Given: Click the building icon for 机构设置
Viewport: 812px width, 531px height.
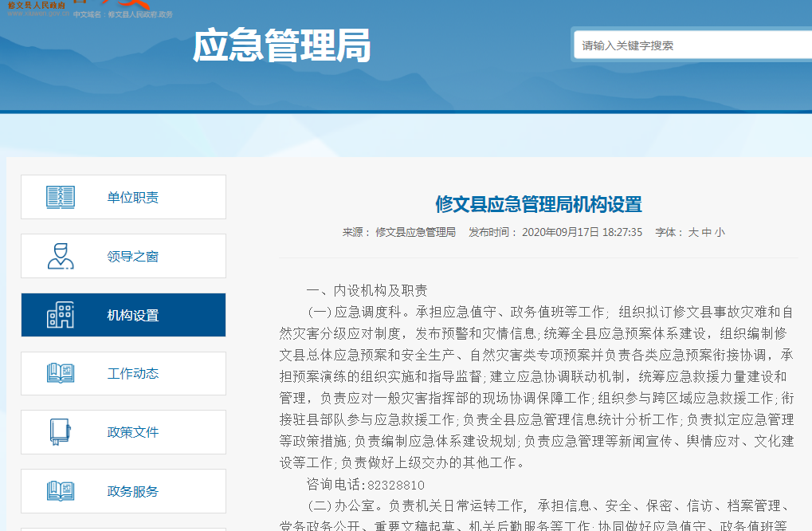Looking at the screenshot, I should tap(61, 315).
